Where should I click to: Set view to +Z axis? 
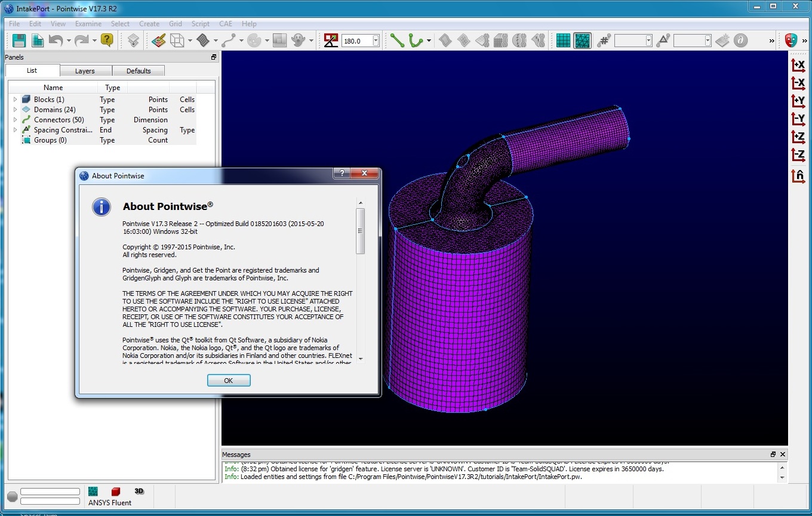pos(798,136)
